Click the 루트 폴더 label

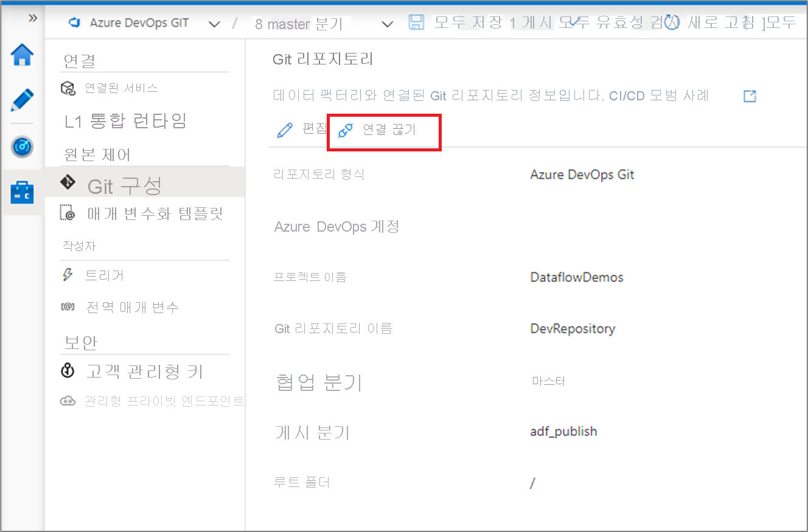click(302, 483)
